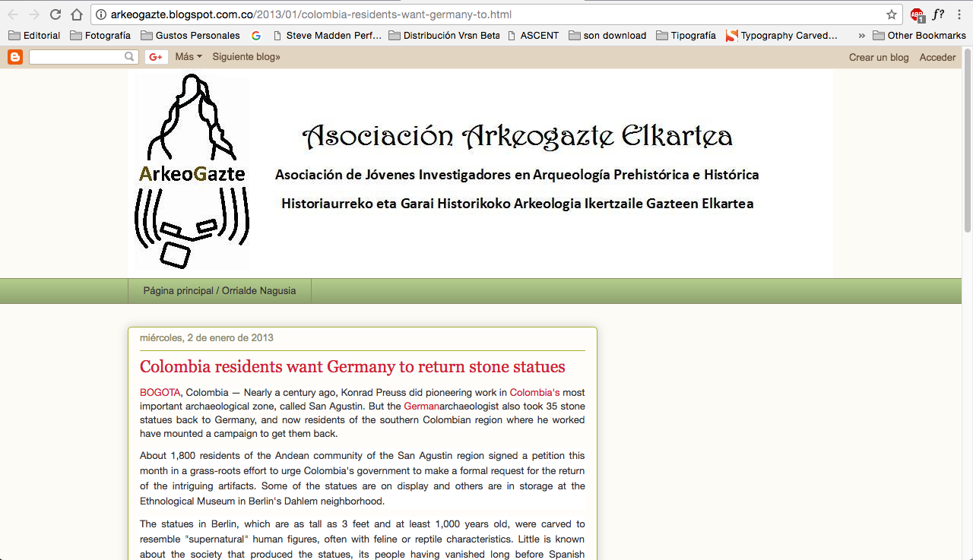The height and width of the screenshot is (560, 973).
Task: Follow the Colombia's link in the article
Action: pos(534,393)
